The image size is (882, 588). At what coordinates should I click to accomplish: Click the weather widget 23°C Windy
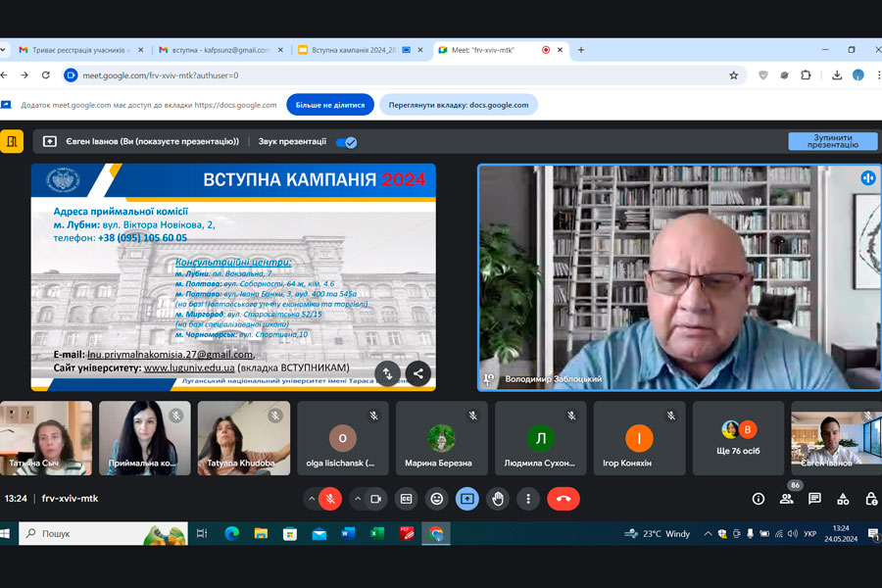pos(658,533)
